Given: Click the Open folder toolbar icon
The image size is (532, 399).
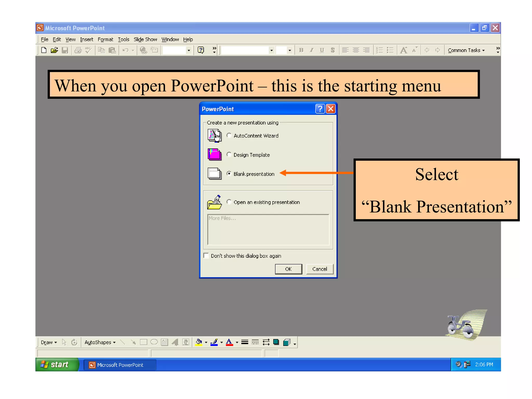Looking at the screenshot, I should [x=54, y=50].
